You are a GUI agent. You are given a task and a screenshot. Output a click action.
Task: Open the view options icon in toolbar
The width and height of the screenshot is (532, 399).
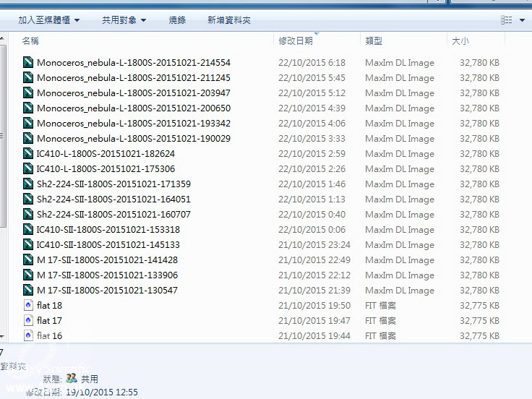(x=506, y=20)
